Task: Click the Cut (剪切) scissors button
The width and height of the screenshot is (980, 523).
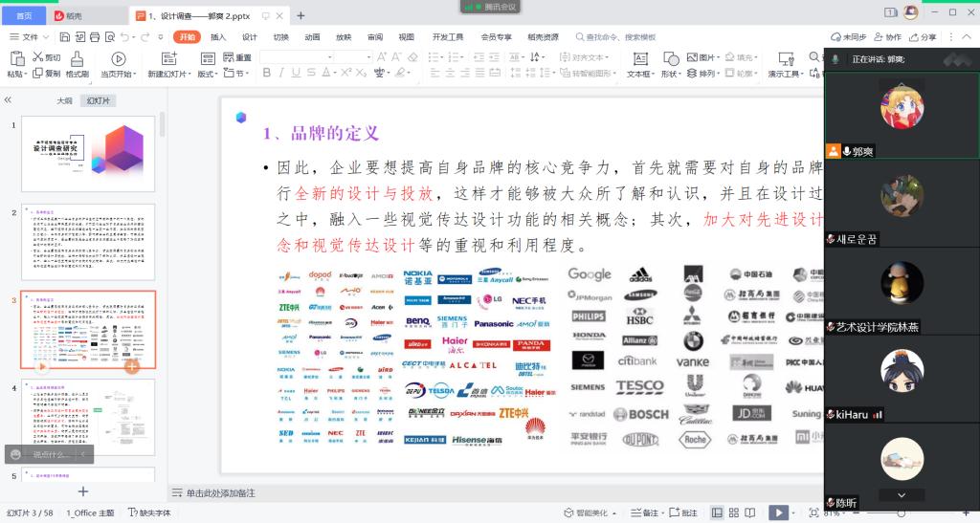Action: (47, 57)
